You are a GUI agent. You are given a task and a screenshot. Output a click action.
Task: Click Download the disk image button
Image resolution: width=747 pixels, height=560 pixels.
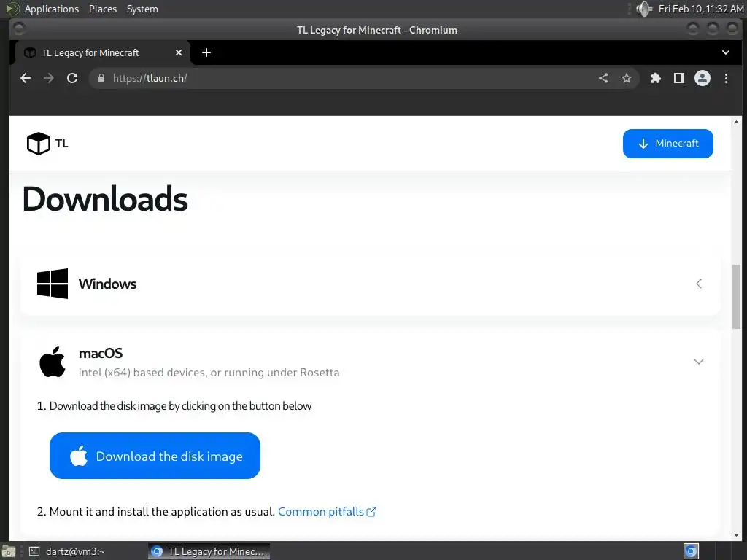pos(155,456)
